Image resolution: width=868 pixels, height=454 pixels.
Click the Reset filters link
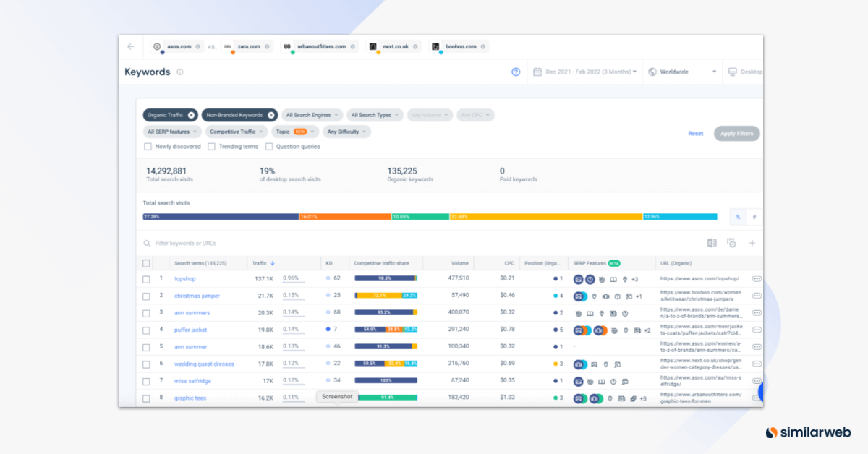(x=695, y=134)
